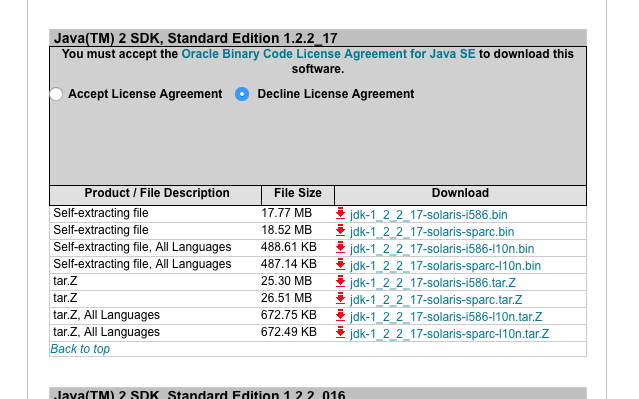The height and width of the screenshot is (399, 639).
Task: Click download arrow icon beside solaris-sparc-l10n.tar.Z
Action: [x=340, y=333]
